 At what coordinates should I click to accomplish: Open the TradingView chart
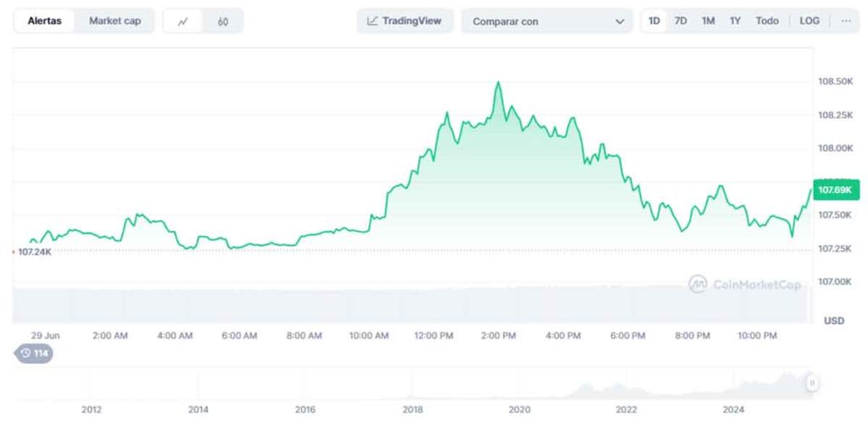(404, 21)
